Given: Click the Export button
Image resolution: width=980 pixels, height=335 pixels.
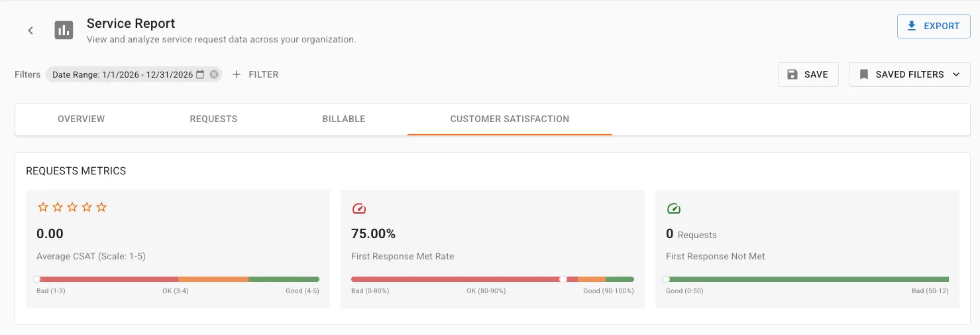Looking at the screenshot, I should click(934, 26).
